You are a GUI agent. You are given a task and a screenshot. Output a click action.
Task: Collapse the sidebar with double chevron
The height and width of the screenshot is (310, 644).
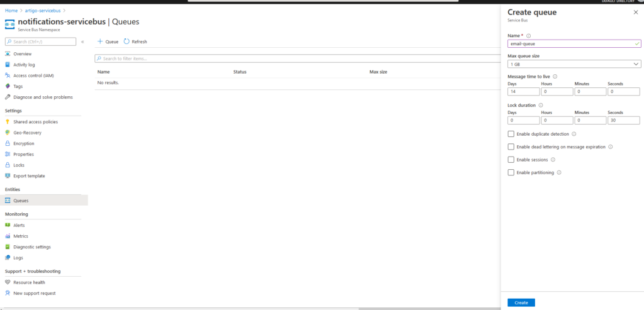tap(82, 42)
